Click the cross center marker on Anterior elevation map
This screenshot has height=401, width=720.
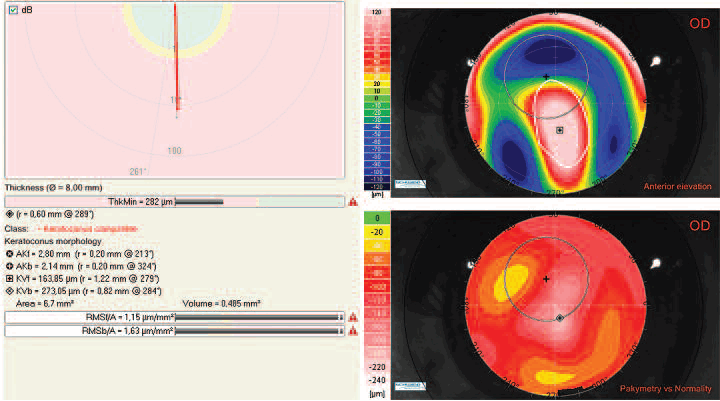pos(546,77)
